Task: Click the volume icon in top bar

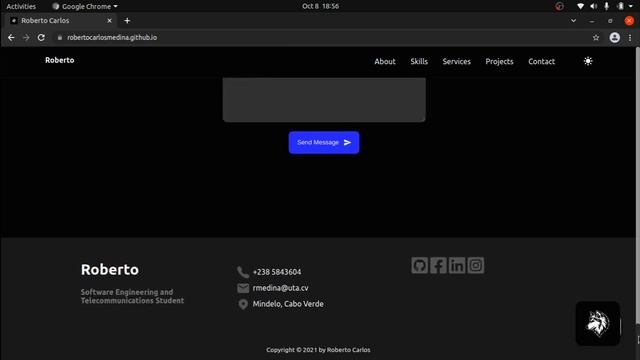Action: [x=593, y=6]
